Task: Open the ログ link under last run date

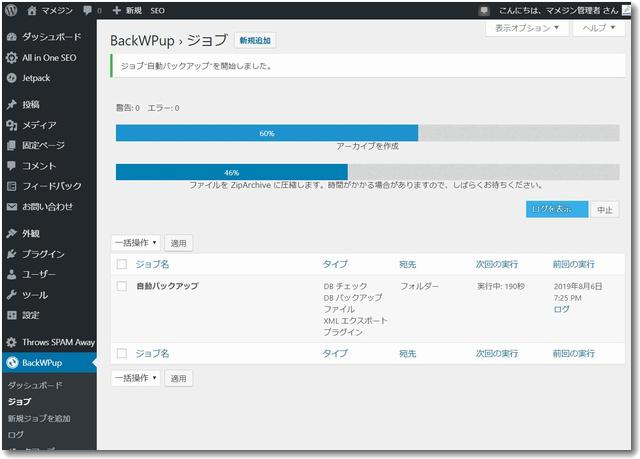Action: tap(561, 309)
